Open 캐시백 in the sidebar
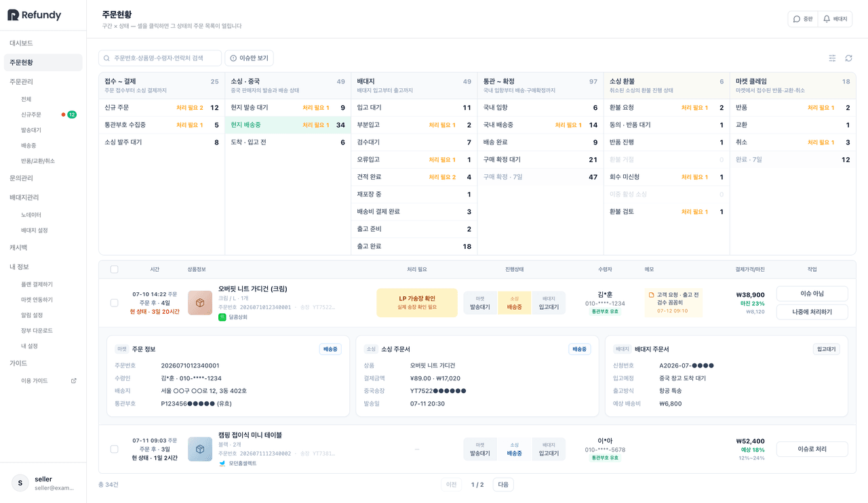 click(x=43, y=247)
